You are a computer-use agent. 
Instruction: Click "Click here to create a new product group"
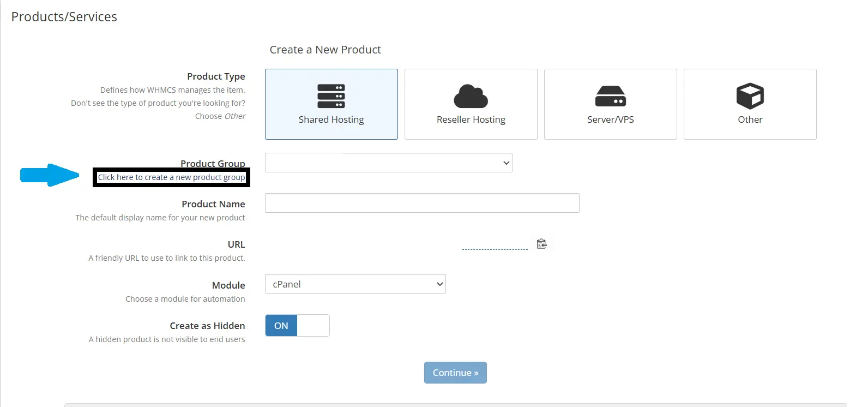171,177
